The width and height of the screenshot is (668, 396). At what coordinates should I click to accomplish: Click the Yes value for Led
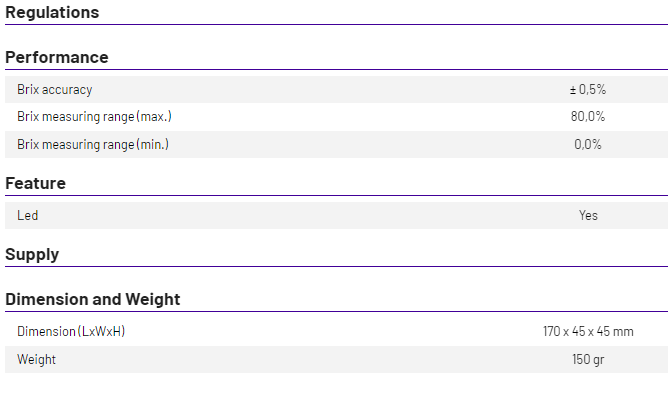[588, 215]
